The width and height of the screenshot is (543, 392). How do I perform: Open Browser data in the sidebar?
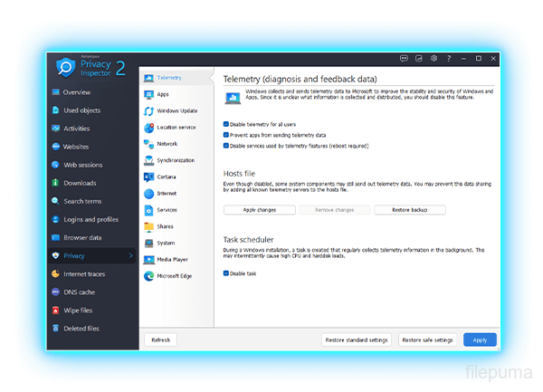tap(82, 237)
